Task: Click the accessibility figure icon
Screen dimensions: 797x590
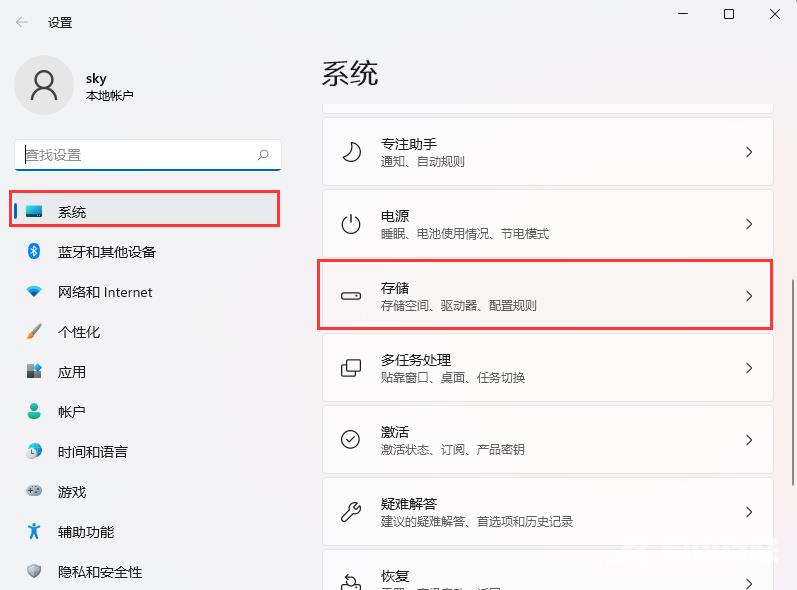Action: pyautogui.click(x=34, y=531)
